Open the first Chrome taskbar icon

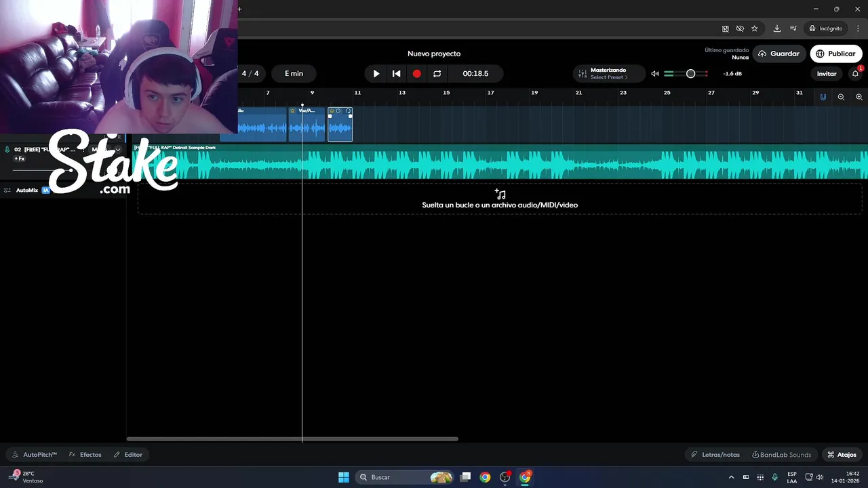(x=485, y=477)
